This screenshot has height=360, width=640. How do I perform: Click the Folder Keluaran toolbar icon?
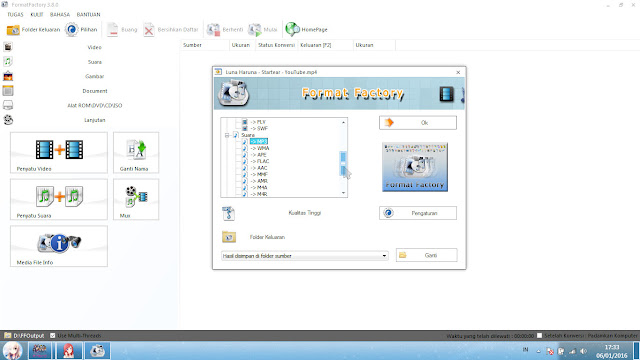[x=13, y=30]
